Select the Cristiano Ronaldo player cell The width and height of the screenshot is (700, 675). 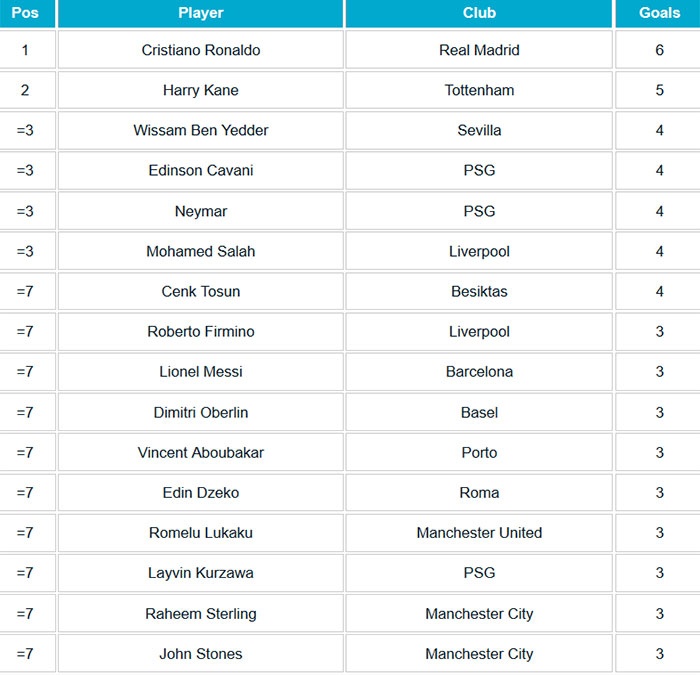201,50
